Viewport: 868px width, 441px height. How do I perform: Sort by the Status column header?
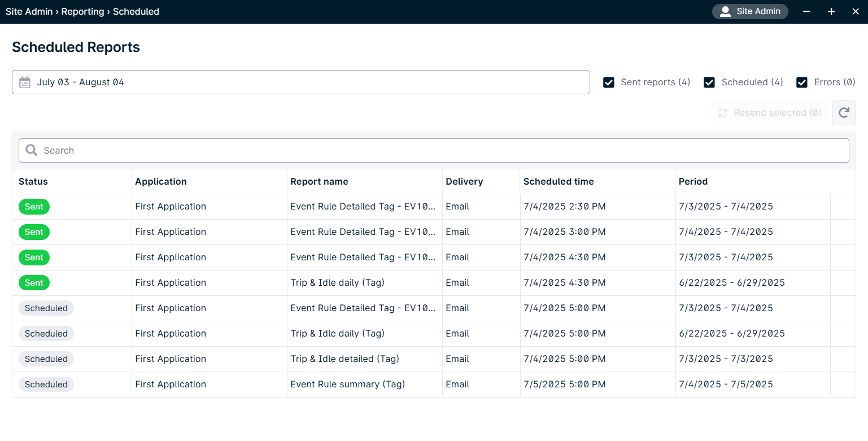[x=33, y=182]
